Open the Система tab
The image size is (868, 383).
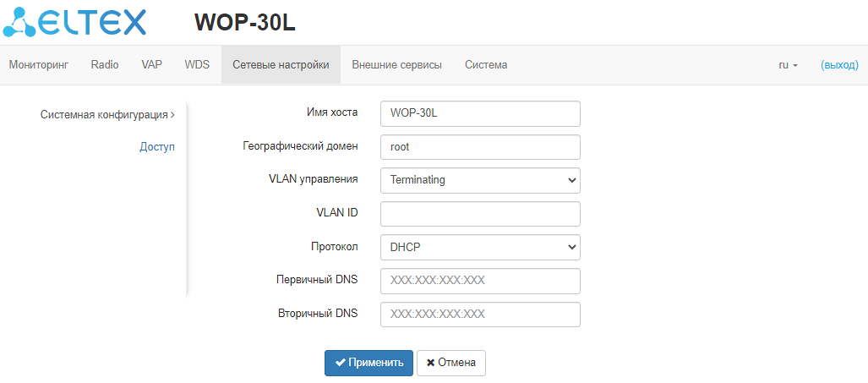486,64
